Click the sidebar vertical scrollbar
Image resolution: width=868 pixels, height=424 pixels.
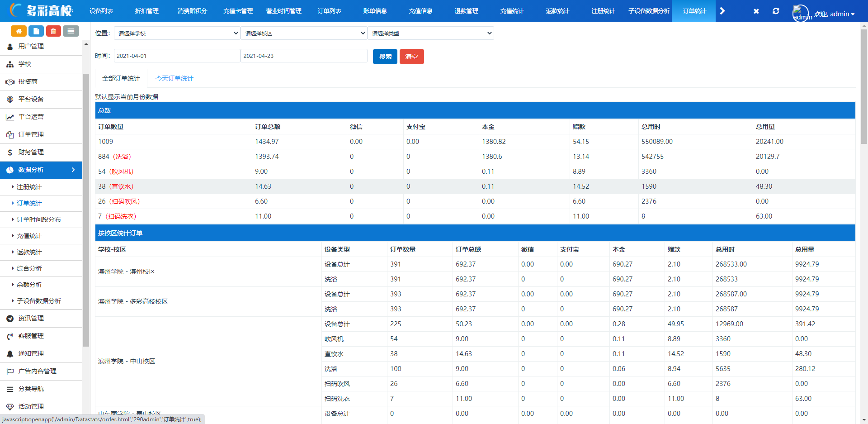pyautogui.click(x=86, y=210)
